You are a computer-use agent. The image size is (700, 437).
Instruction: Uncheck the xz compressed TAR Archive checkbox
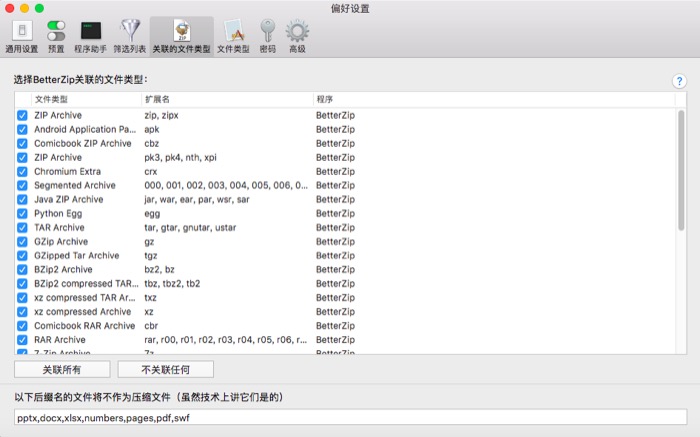pyautogui.click(x=22, y=298)
